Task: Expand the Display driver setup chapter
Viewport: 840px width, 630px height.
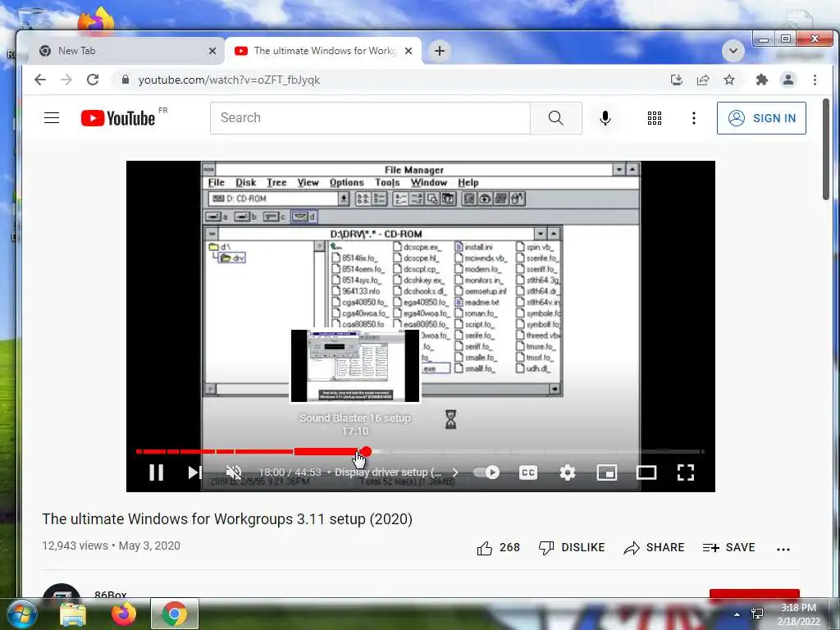Action: 396,472
